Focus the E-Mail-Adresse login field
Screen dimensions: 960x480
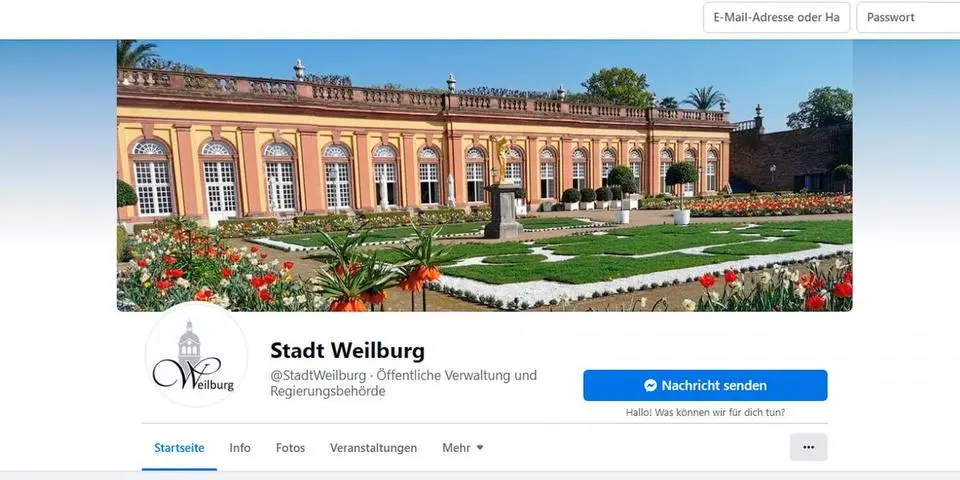(776, 17)
